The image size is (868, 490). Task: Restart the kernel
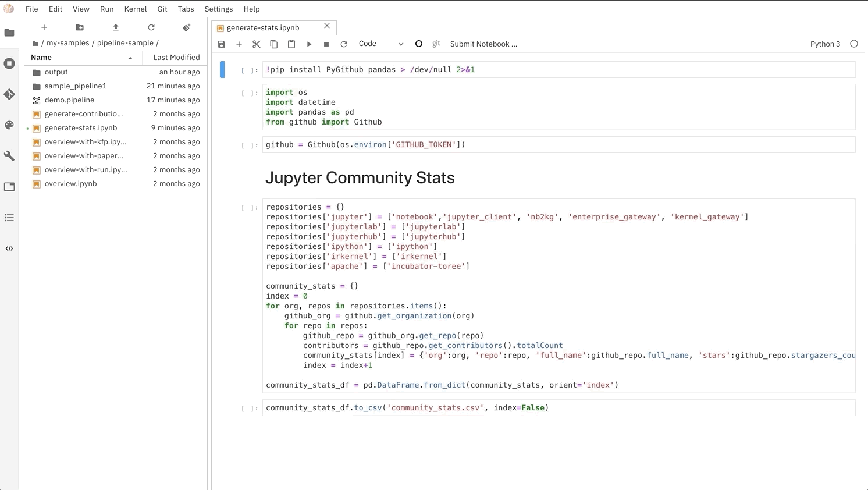[x=344, y=44]
